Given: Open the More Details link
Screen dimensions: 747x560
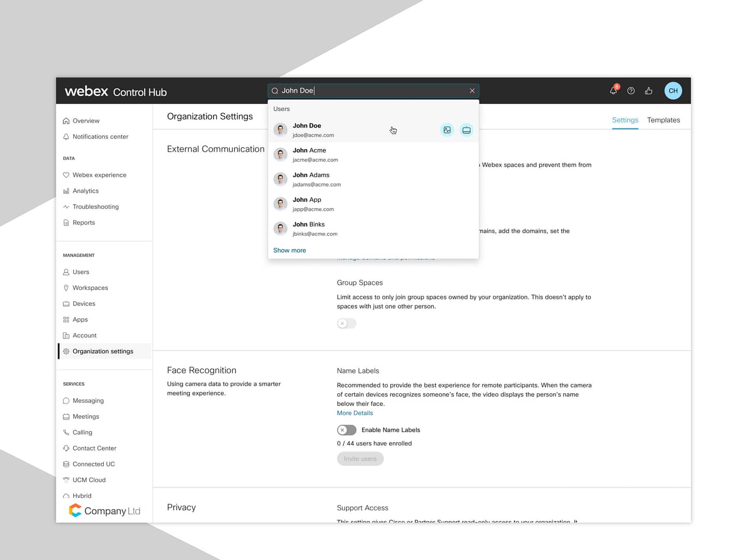Looking at the screenshot, I should (x=355, y=413).
